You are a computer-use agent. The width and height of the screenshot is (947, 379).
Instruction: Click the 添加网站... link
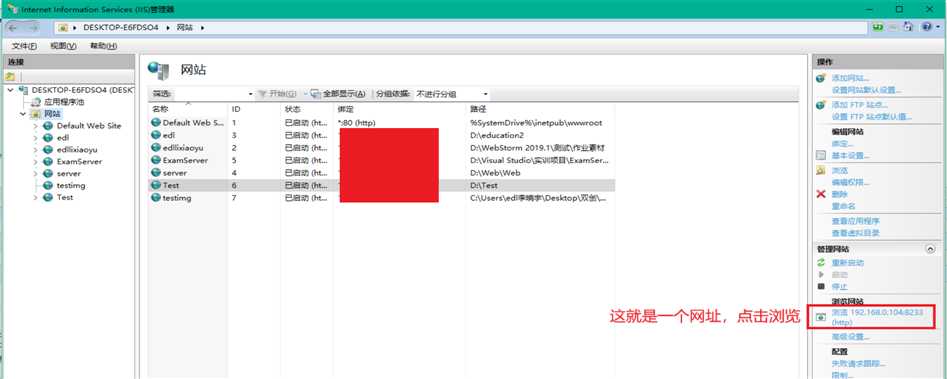[x=850, y=78]
